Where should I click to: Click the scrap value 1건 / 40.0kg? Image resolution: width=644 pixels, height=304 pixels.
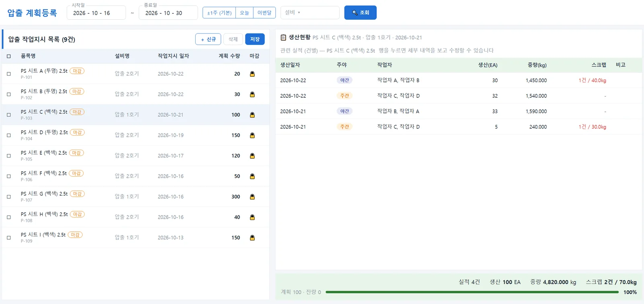(592, 80)
